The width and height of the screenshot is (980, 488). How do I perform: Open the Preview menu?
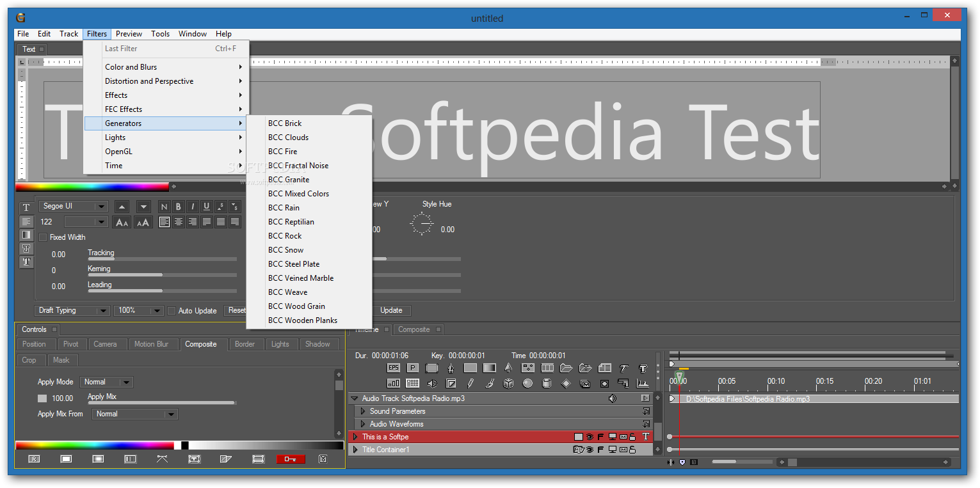pos(129,34)
